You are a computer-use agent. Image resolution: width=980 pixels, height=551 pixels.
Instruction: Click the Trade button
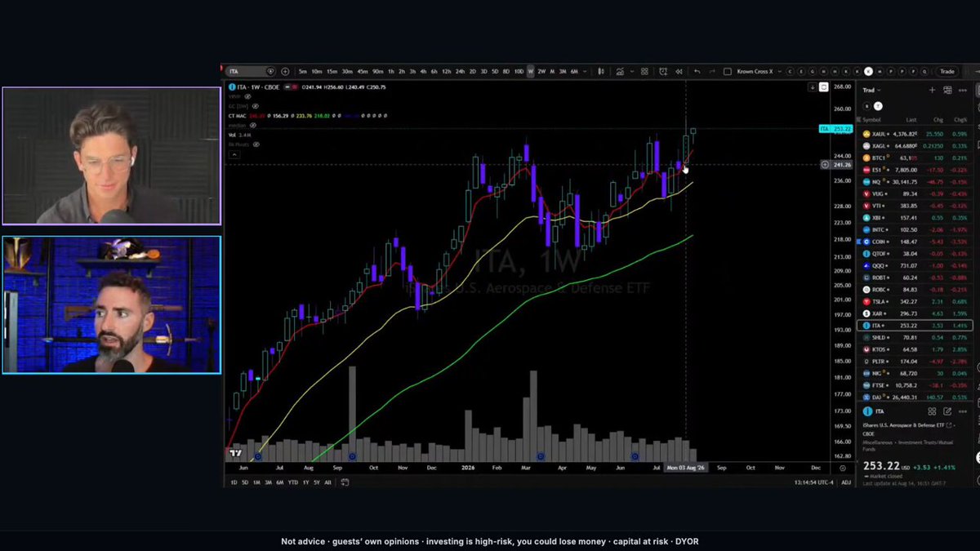pos(947,71)
